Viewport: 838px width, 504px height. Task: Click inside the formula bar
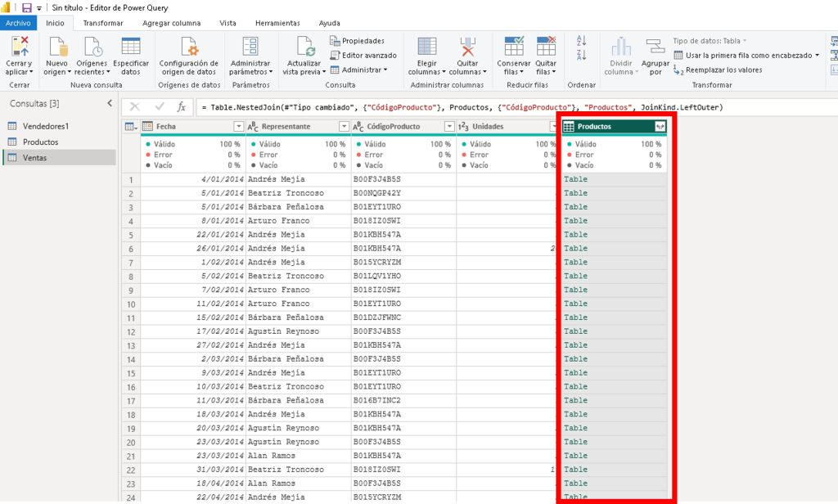507,107
